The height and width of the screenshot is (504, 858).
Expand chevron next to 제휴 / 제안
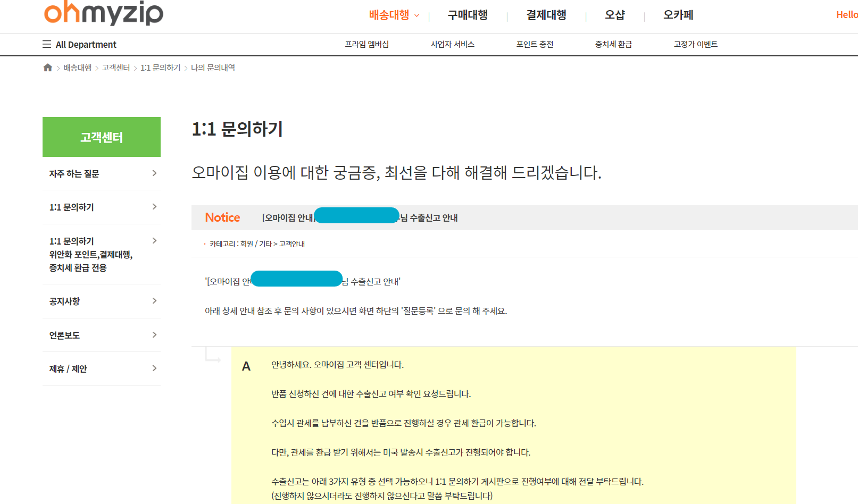click(x=154, y=368)
